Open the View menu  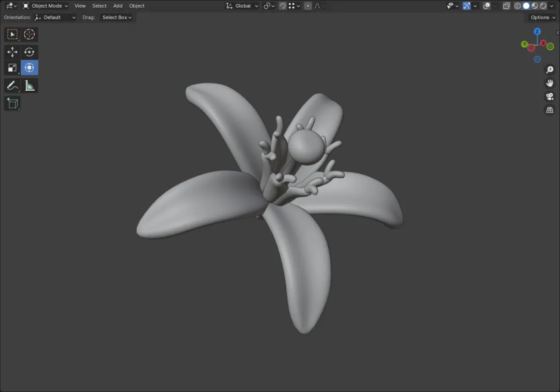pyautogui.click(x=80, y=6)
